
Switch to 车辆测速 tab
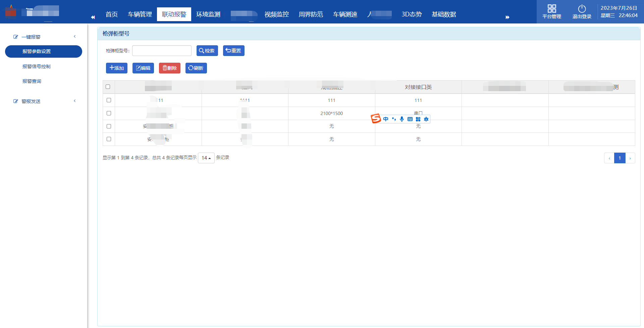coord(345,14)
